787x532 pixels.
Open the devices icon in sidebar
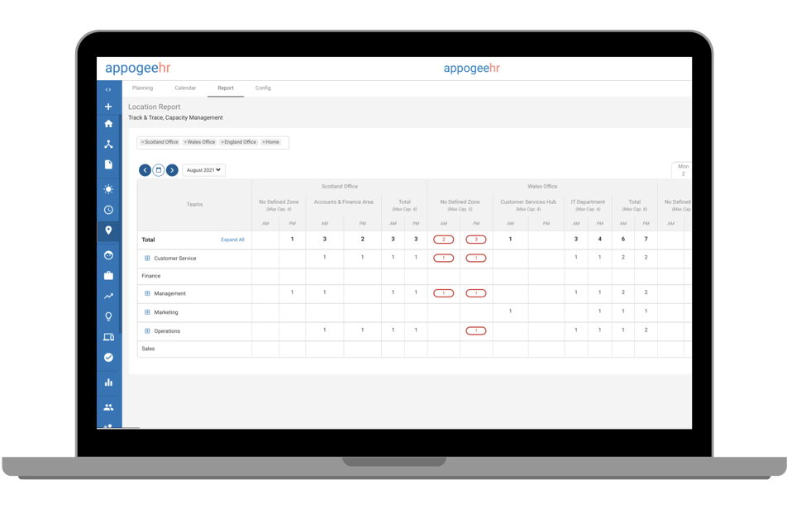108,337
